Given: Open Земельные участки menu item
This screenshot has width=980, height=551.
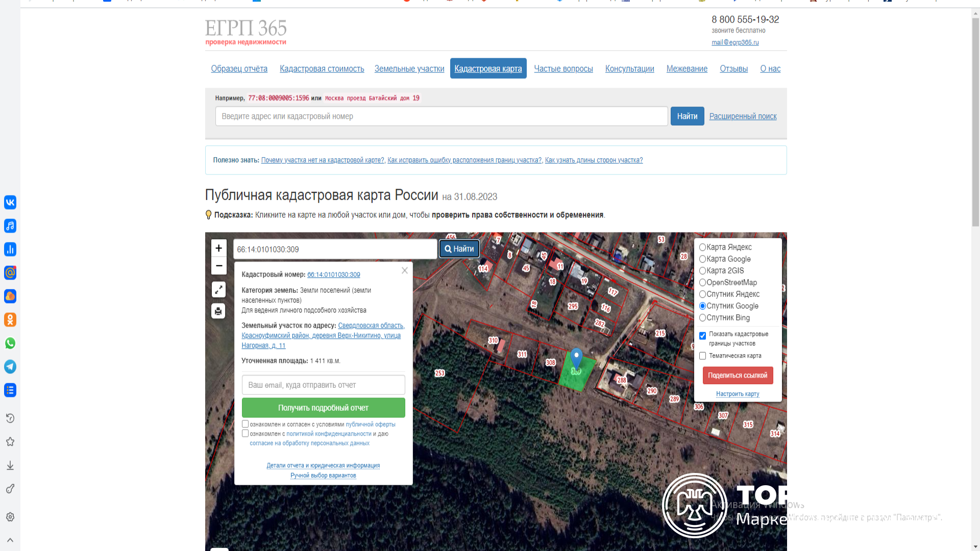Looking at the screenshot, I should 409,69.
